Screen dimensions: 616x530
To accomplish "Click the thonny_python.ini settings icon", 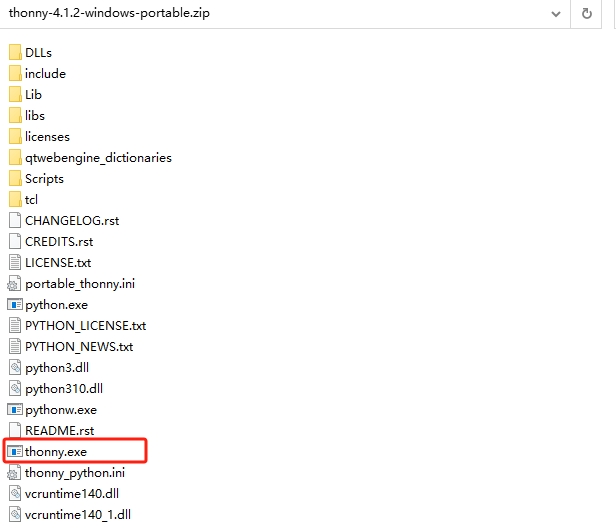I will [x=14, y=473].
